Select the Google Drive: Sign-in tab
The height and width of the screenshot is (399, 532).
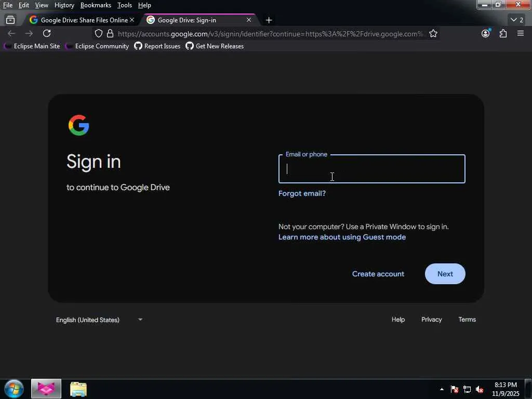point(201,20)
